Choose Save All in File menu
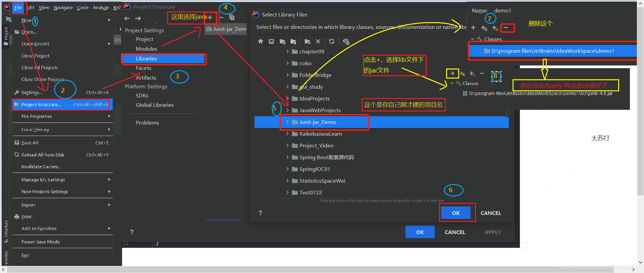The width and height of the screenshot is (644, 273). pos(62,143)
